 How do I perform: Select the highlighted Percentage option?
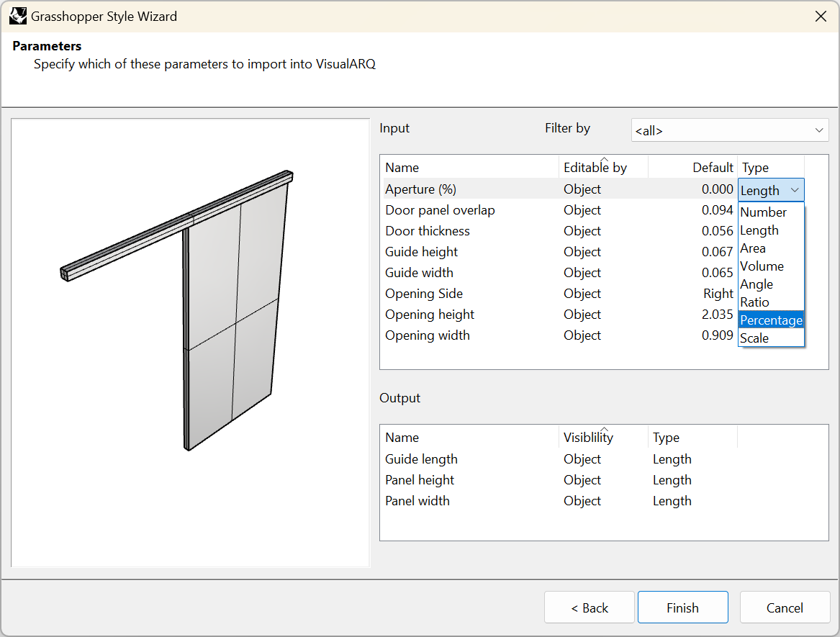(771, 320)
